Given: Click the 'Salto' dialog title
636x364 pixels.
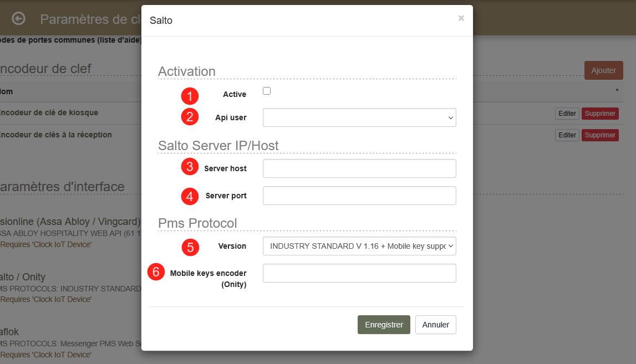Looking at the screenshot, I should (161, 20).
